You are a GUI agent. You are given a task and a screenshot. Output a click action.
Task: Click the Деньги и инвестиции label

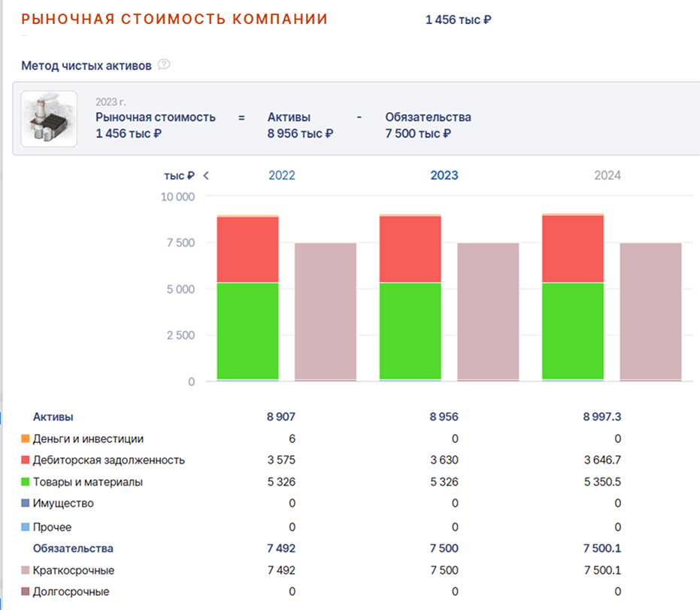89,439
